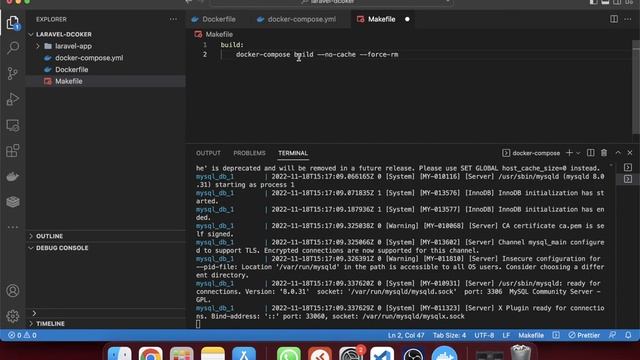Show additional activity bar views ellipsis

(13, 227)
